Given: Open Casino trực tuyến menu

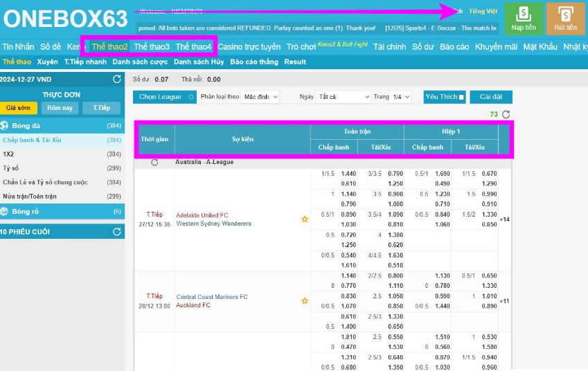Looking at the screenshot, I should (249, 47).
